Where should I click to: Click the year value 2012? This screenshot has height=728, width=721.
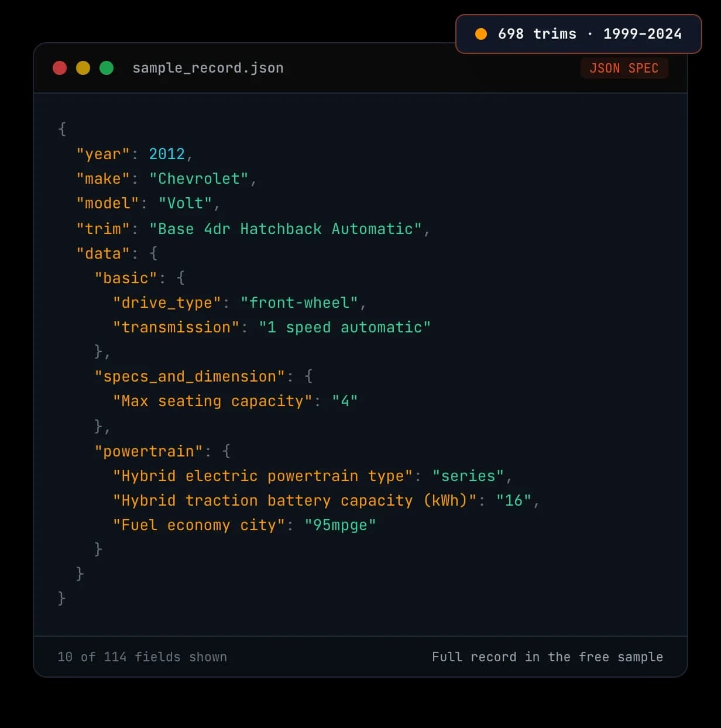click(x=167, y=154)
